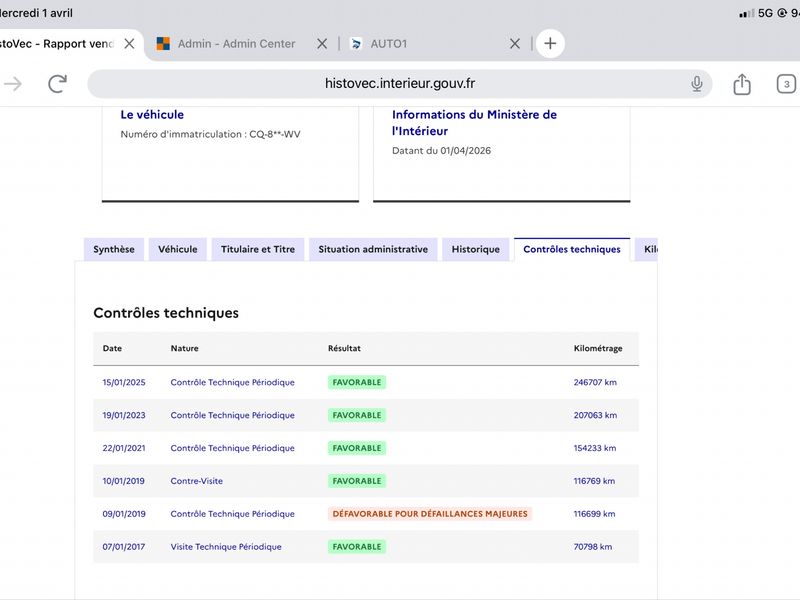Close the AUTO1 tab
The image size is (800, 600).
[515, 44]
